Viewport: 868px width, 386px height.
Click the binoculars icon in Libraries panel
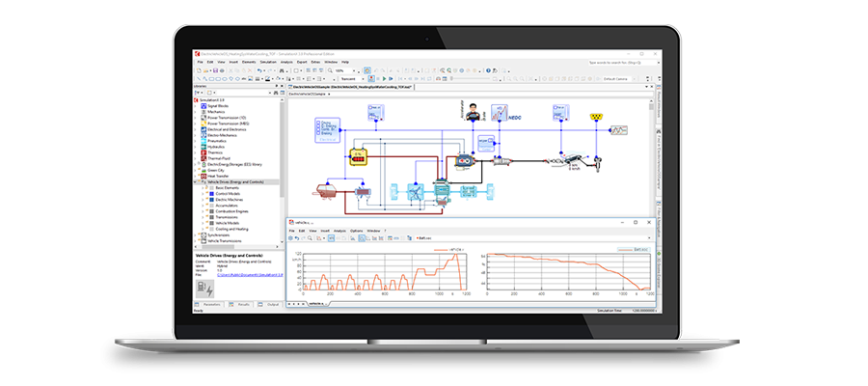click(x=276, y=93)
